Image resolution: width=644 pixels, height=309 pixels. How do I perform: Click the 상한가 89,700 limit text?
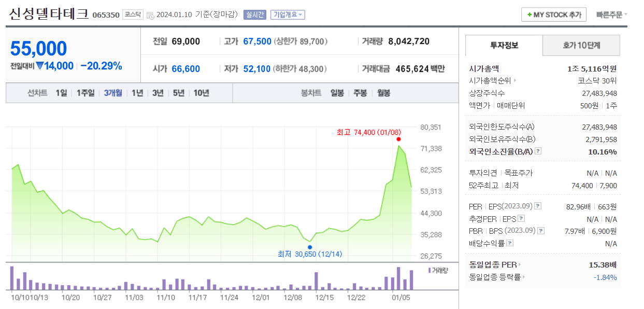click(302, 41)
